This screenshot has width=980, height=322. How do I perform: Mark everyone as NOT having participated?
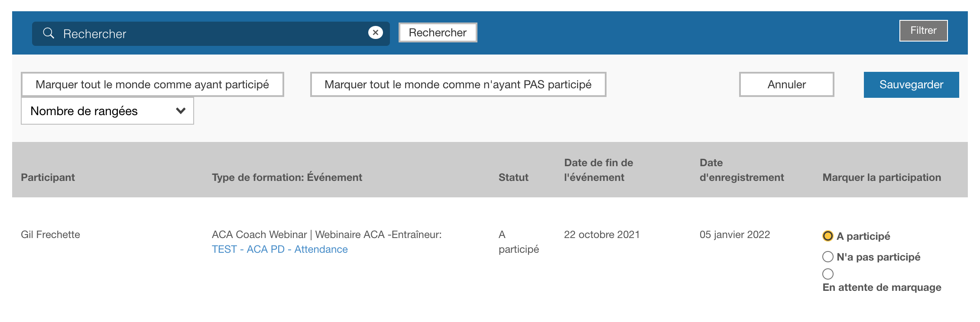point(458,84)
